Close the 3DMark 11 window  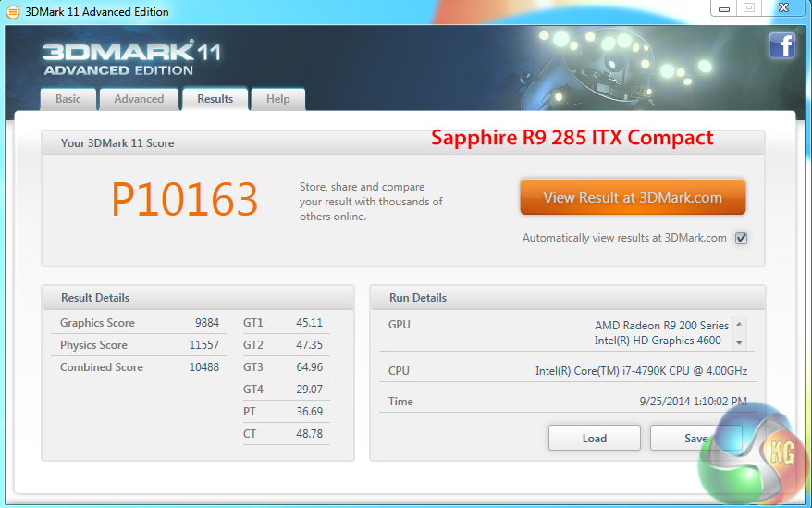[x=783, y=7]
